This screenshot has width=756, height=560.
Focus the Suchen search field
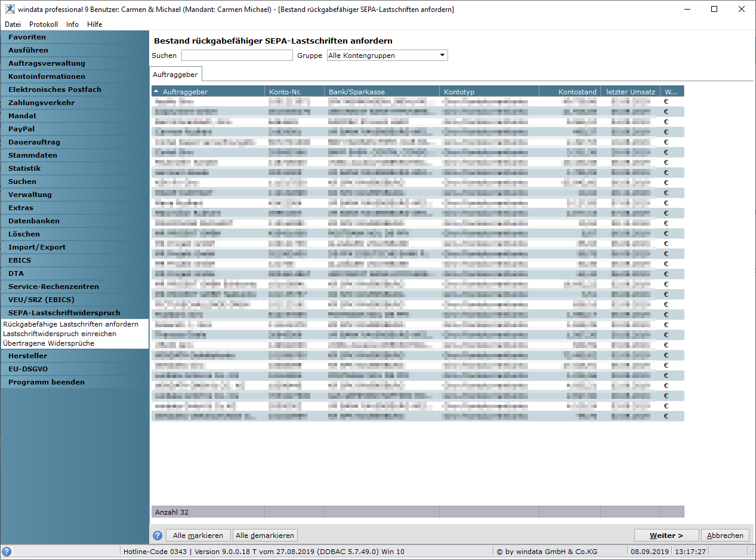[237, 56]
